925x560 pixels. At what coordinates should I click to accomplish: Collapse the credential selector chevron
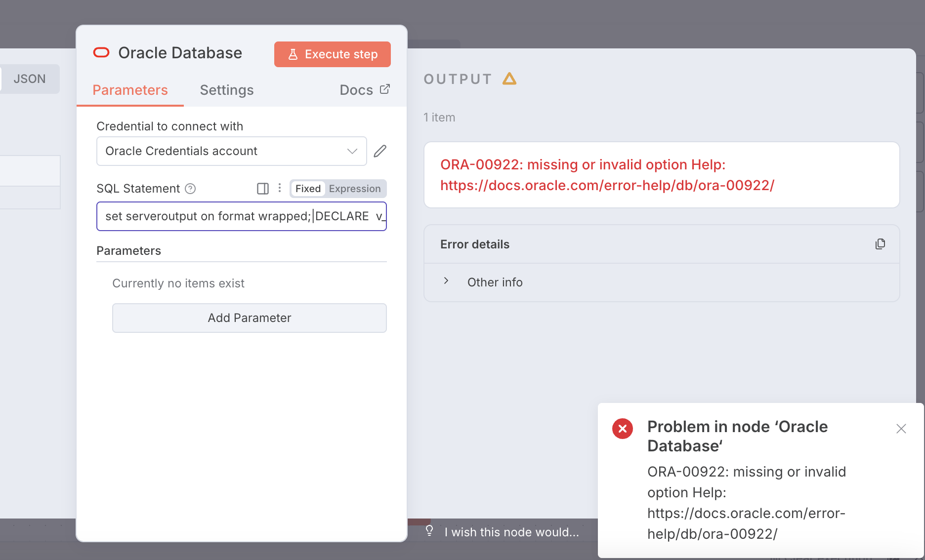click(x=351, y=151)
